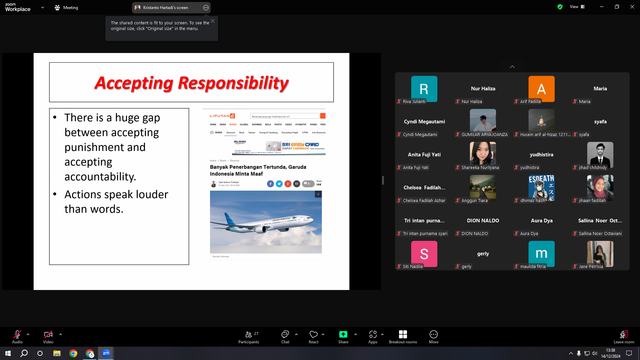Show hidden system tray icons
Viewport: 640px width, 360px height.
[x=571, y=353]
